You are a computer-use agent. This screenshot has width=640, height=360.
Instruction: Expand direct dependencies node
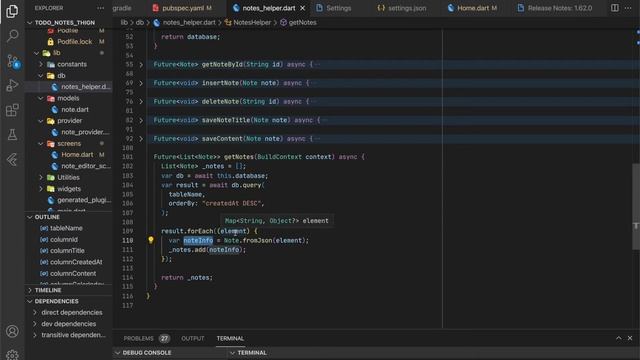[x=35, y=313]
